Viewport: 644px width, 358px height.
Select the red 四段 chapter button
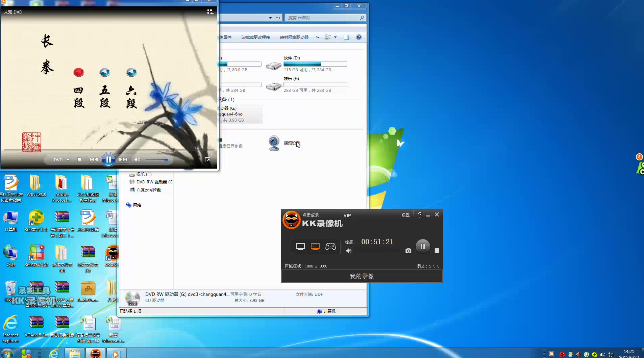[x=78, y=72]
